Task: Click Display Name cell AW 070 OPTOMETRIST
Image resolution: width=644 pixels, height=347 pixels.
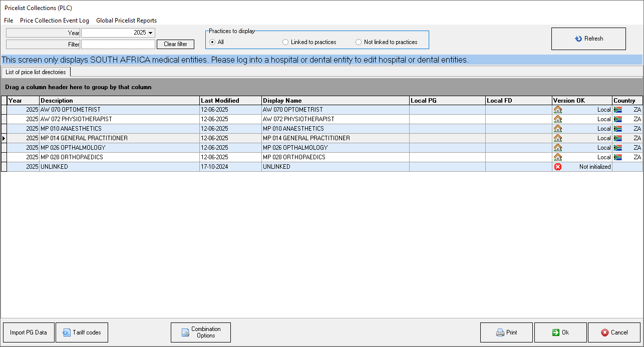Action: (x=336, y=110)
